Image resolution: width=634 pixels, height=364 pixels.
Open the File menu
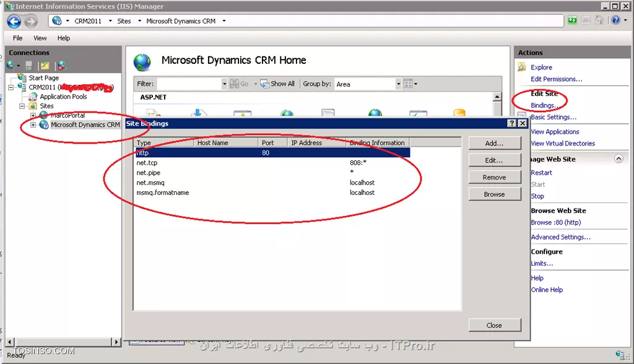(x=18, y=38)
